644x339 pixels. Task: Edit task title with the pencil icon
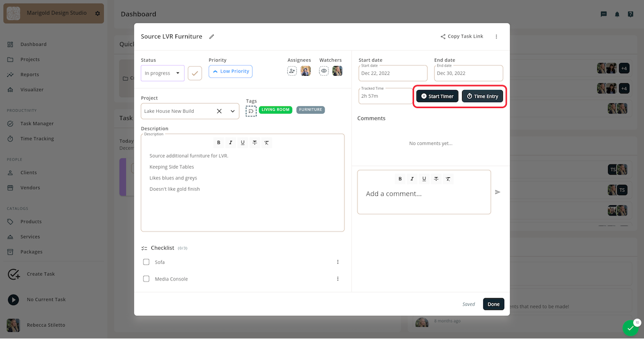pos(211,37)
